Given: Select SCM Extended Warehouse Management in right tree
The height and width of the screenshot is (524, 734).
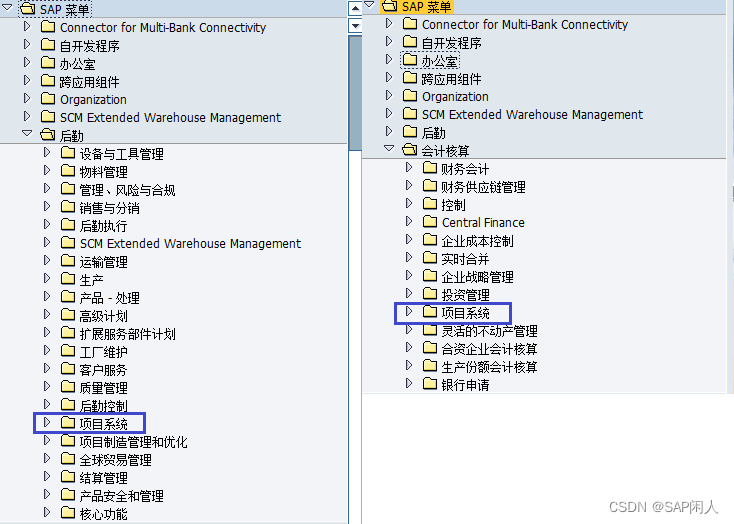Looking at the screenshot, I should (x=533, y=115).
